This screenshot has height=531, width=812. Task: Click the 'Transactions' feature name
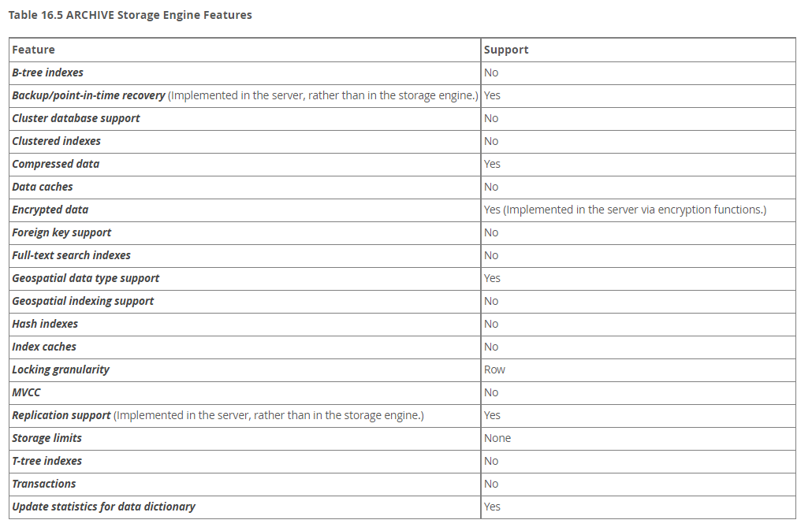[44, 484]
